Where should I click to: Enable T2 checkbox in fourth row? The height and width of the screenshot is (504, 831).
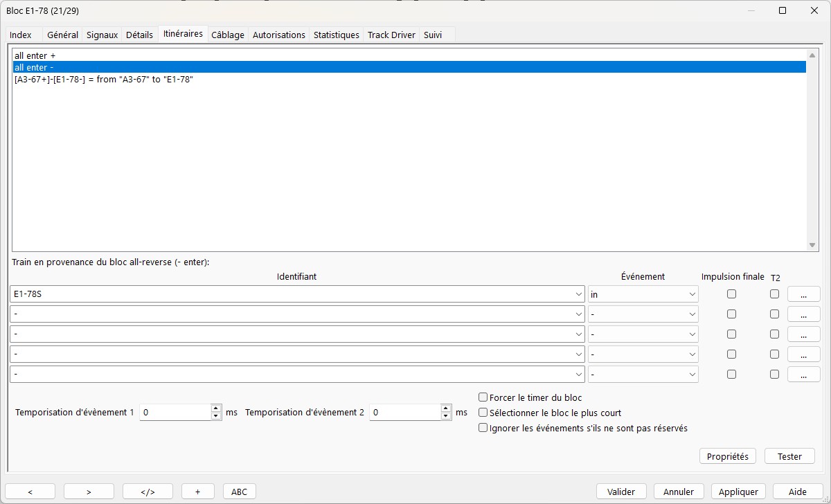click(774, 354)
